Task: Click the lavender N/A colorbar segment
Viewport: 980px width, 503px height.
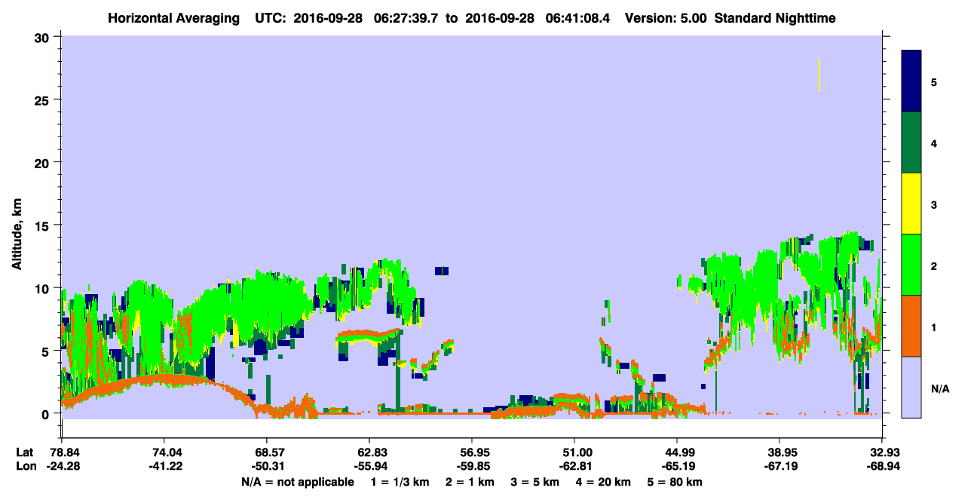Action: coord(911,387)
